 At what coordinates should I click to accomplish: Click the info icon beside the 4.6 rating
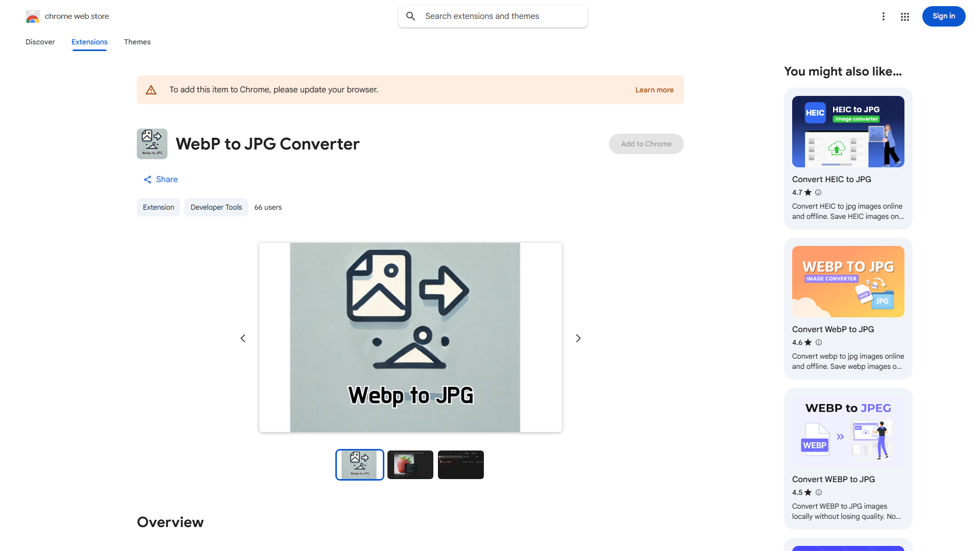(818, 342)
